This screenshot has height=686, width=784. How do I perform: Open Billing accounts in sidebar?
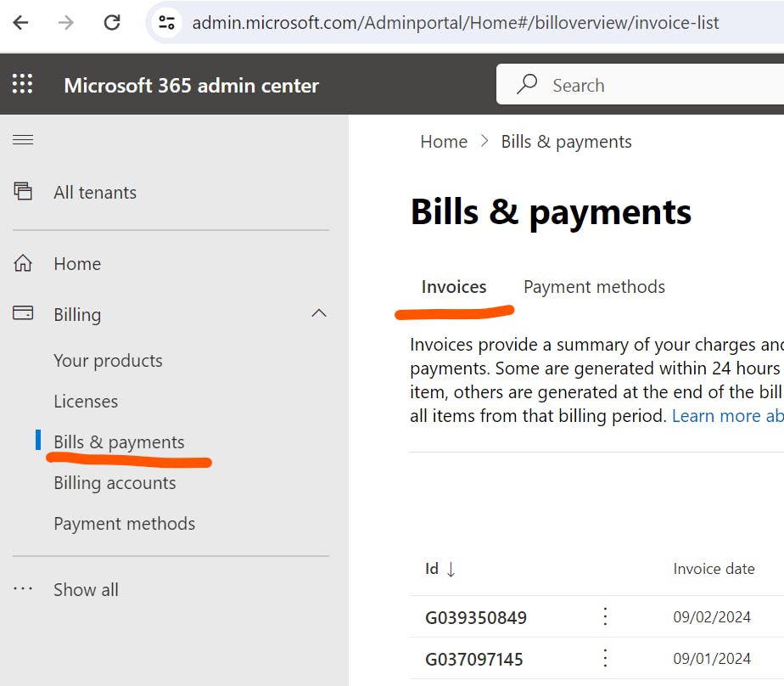[115, 483]
